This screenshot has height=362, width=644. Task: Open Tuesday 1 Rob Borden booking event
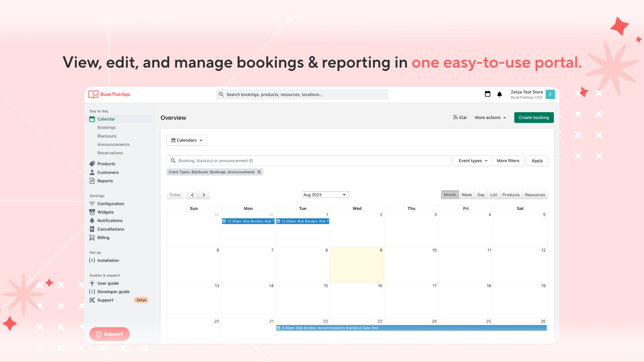click(x=302, y=221)
